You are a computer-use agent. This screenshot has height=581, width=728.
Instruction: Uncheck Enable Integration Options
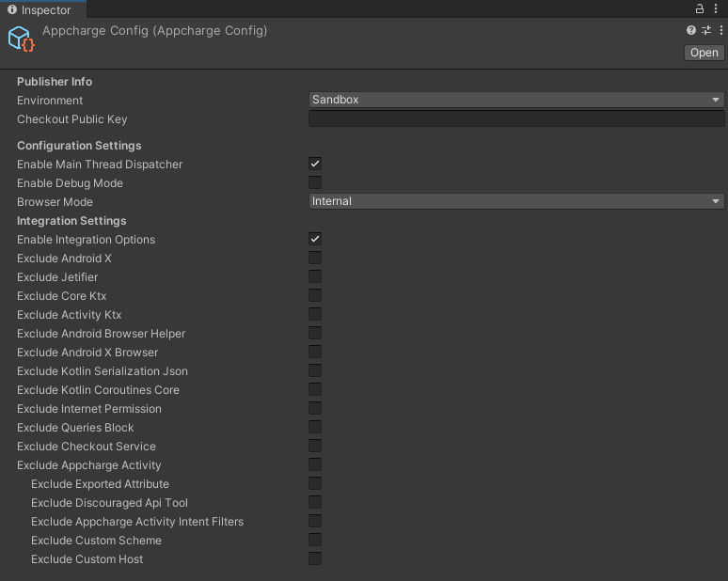click(315, 239)
